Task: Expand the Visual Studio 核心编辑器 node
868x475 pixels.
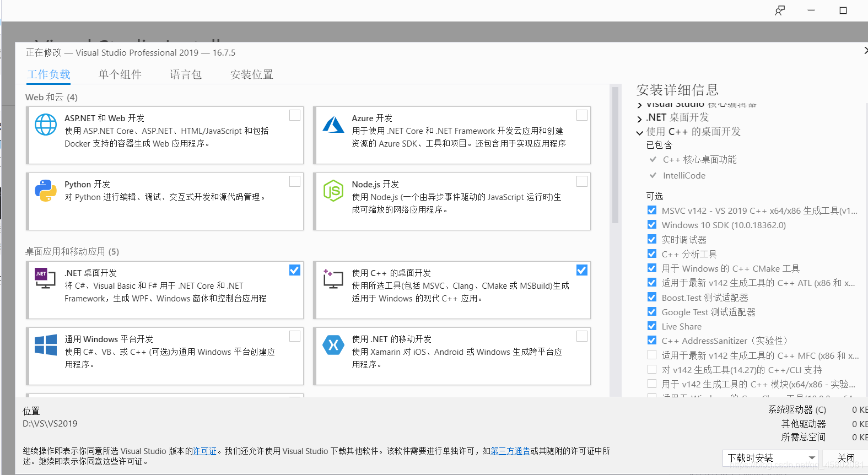Action: click(x=639, y=105)
